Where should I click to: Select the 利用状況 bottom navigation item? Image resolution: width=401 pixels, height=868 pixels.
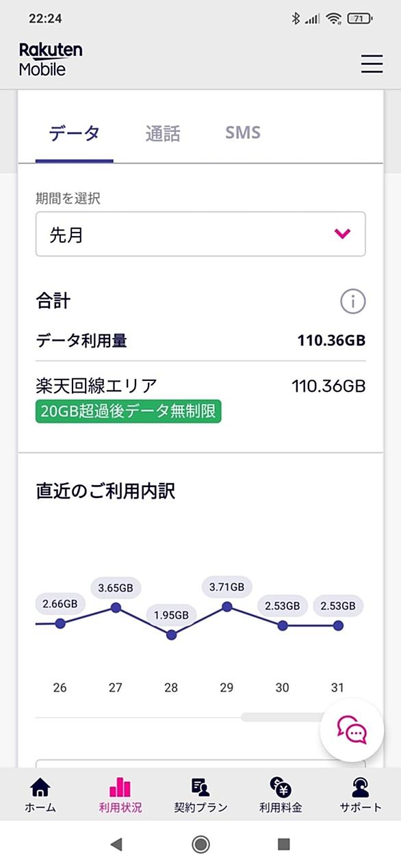(120, 795)
